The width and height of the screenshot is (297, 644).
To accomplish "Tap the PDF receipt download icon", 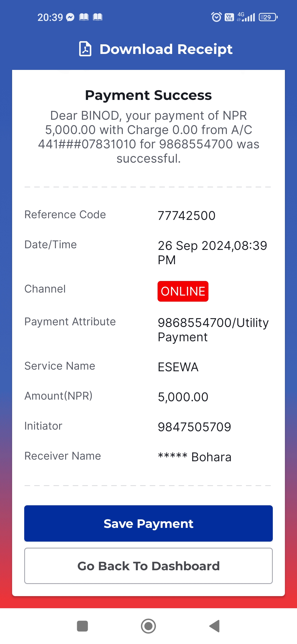I will click(85, 49).
